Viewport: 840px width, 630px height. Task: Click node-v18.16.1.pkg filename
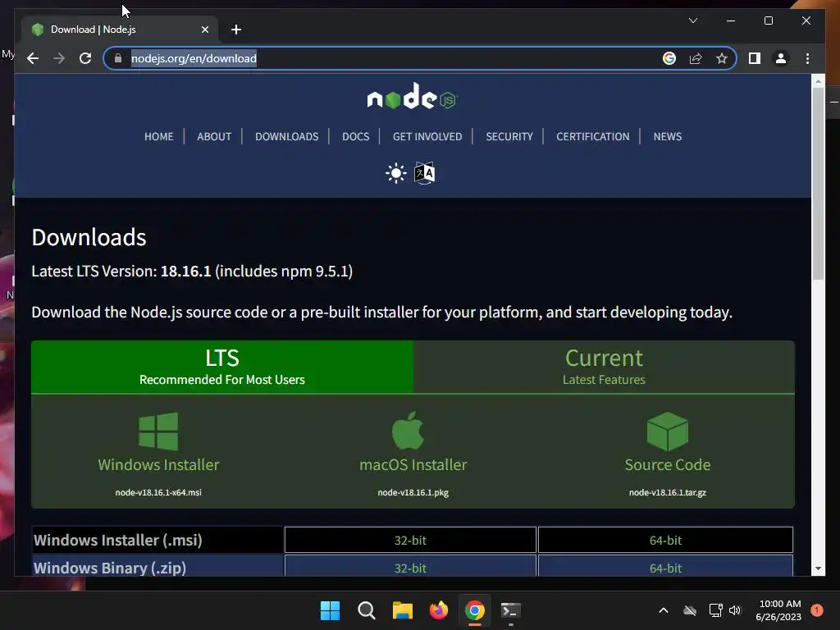pos(413,492)
